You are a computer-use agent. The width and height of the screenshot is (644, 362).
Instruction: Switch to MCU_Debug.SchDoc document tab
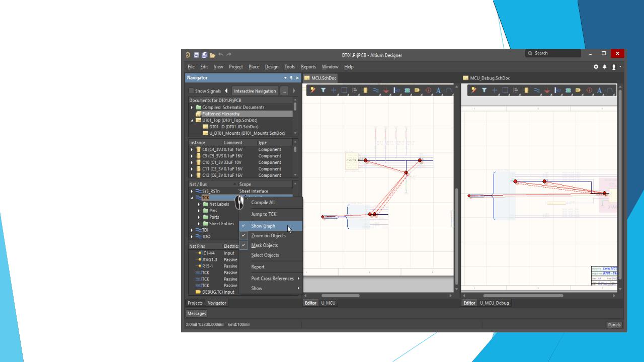[487, 78]
